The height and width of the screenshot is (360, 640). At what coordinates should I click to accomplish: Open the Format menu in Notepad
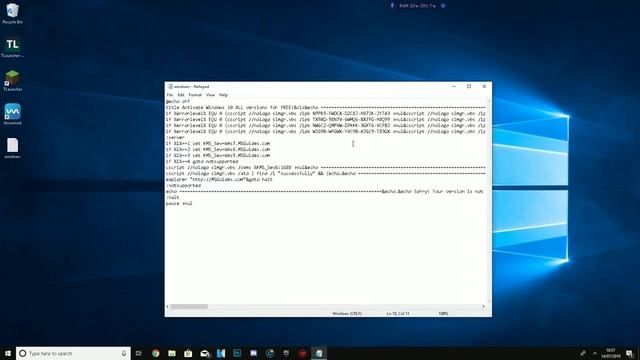195,95
